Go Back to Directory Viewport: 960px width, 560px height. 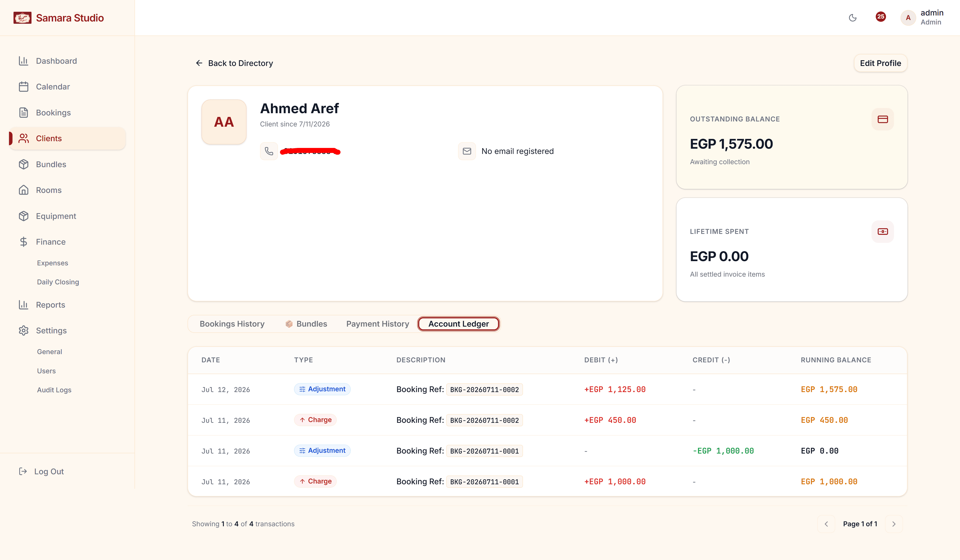point(234,63)
